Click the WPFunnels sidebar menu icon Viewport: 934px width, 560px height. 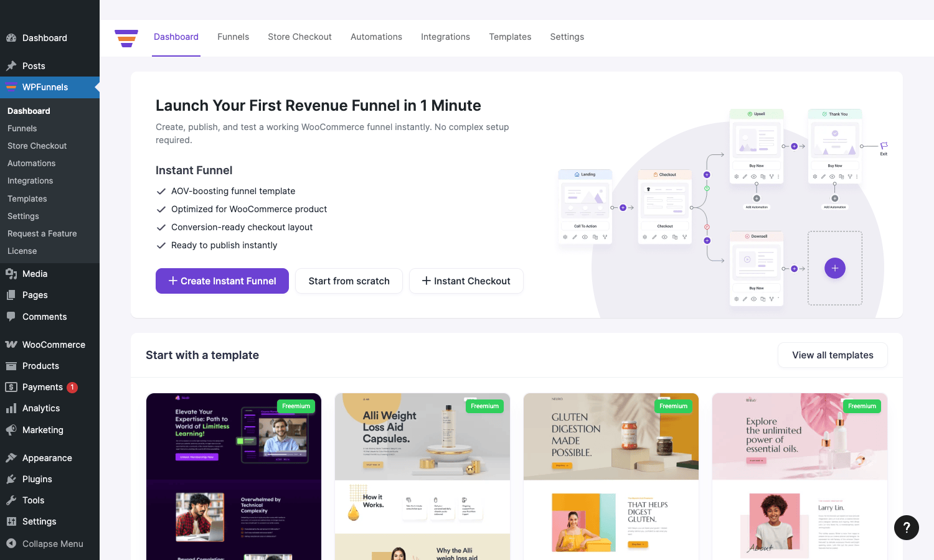click(11, 87)
